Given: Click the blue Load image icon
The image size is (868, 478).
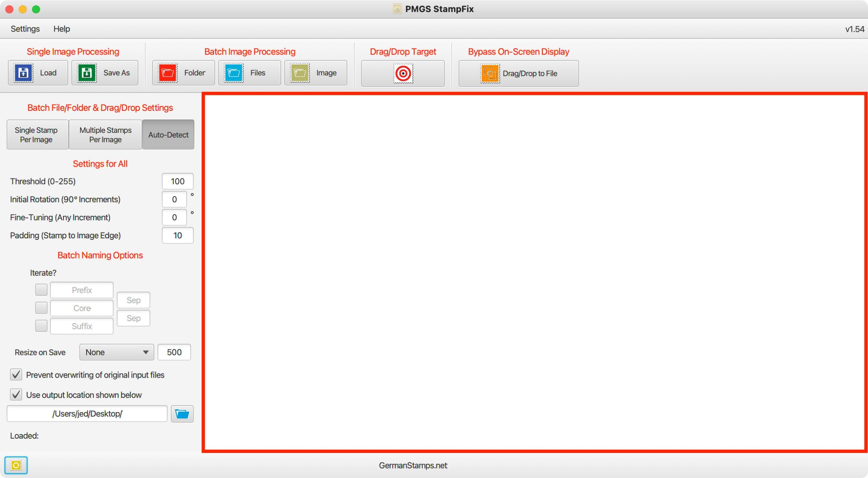Looking at the screenshot, I should click(23, 73).
